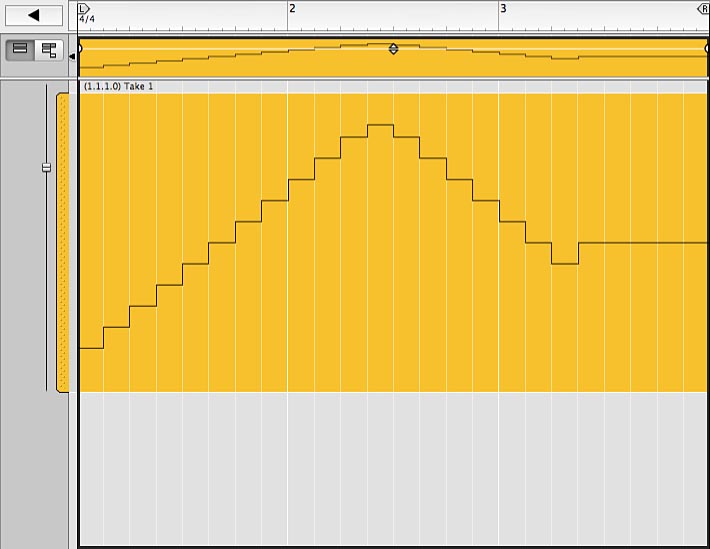Click the peak step of the automation curve
Image resolution: width=710 pixels, height=549 pixels.
[x=380, y=125]
